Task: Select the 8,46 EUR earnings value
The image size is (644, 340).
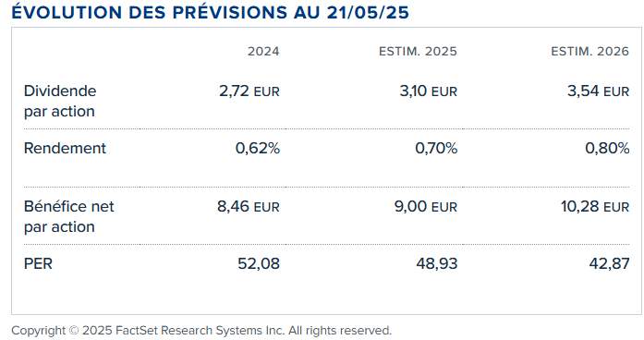Action: click(x=249, y=207)
